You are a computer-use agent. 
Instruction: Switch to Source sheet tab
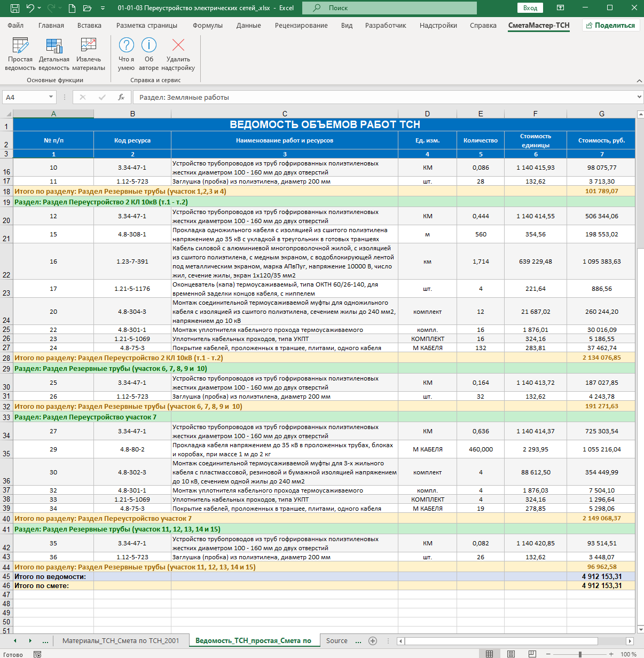tap(337, 641)
